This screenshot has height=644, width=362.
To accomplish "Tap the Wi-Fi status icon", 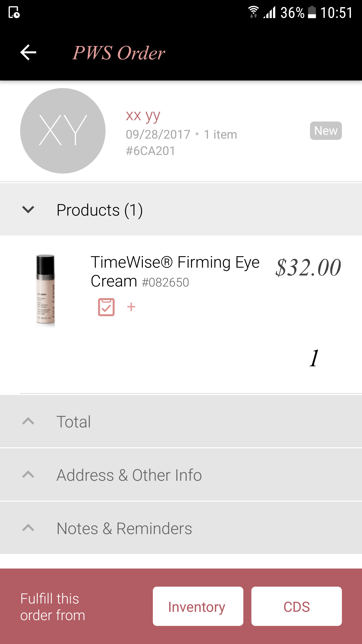I will (x=253, y=12).
